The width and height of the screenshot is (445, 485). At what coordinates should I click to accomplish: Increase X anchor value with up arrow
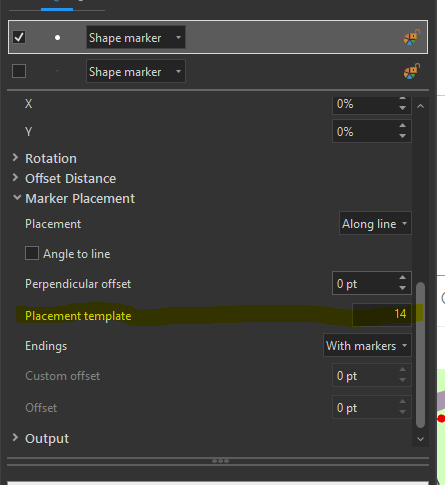tap(402, 100)
